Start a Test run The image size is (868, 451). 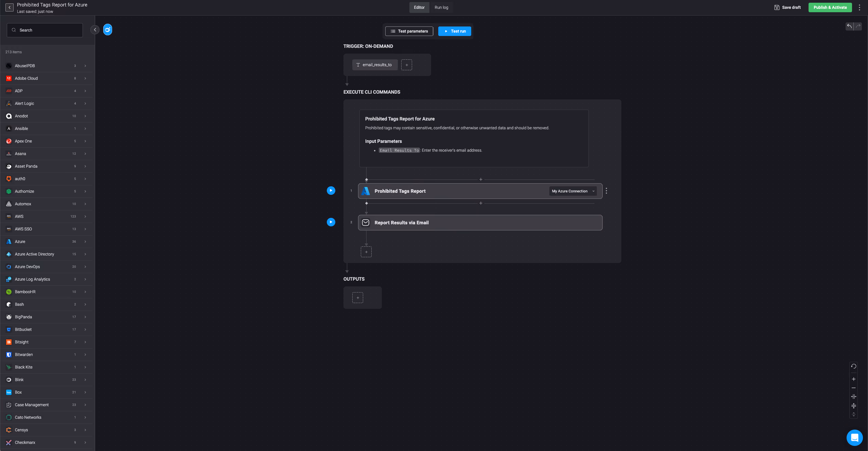point(455,31)
